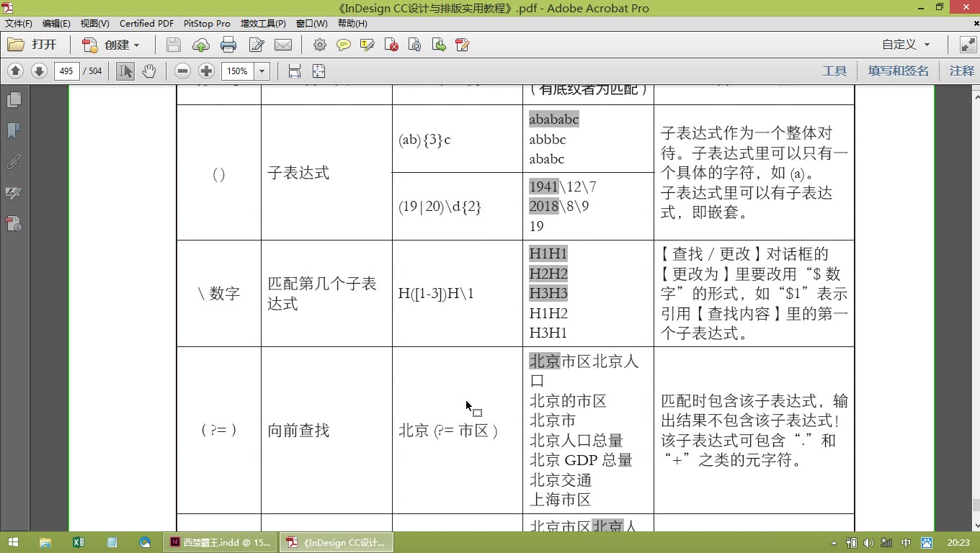Click the upload to cloud icon
Screen dimensions: 980x553
pyautogui.click(x=201, y=45)
